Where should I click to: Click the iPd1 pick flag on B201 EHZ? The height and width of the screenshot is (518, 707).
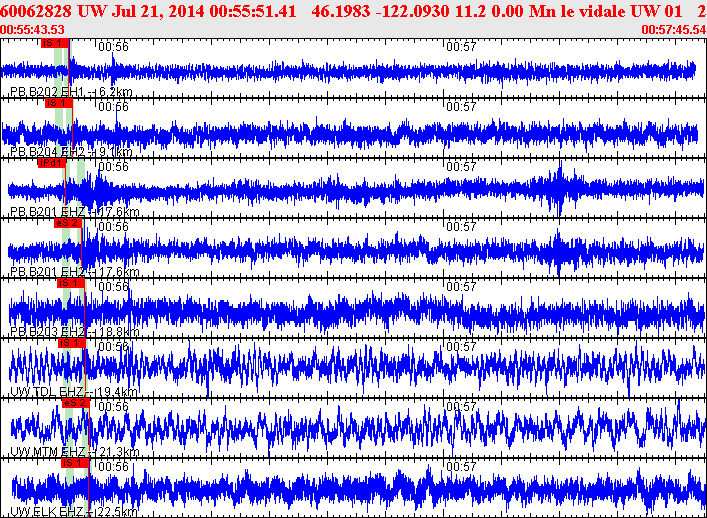click(51, 163)
